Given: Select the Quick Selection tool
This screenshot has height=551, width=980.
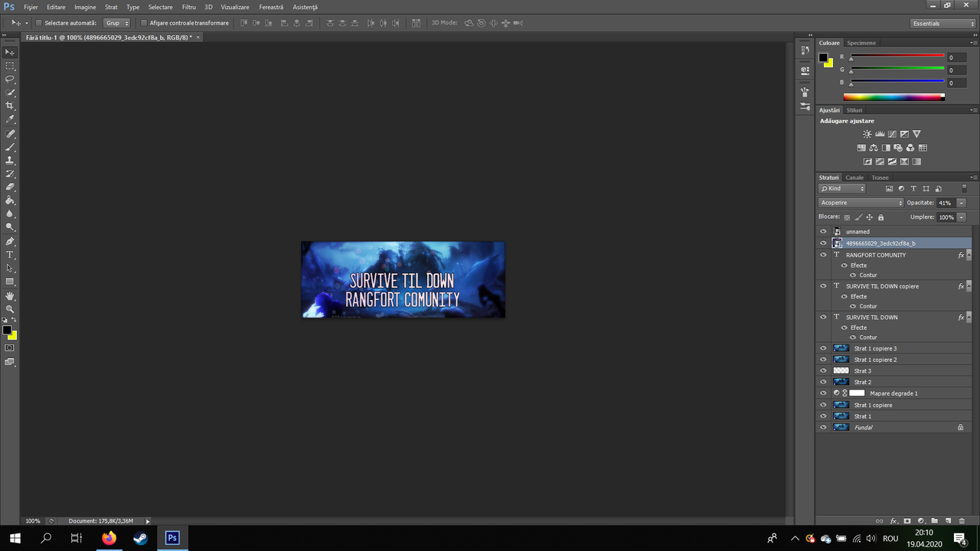Looking at the screenshot, I should 11,93.
